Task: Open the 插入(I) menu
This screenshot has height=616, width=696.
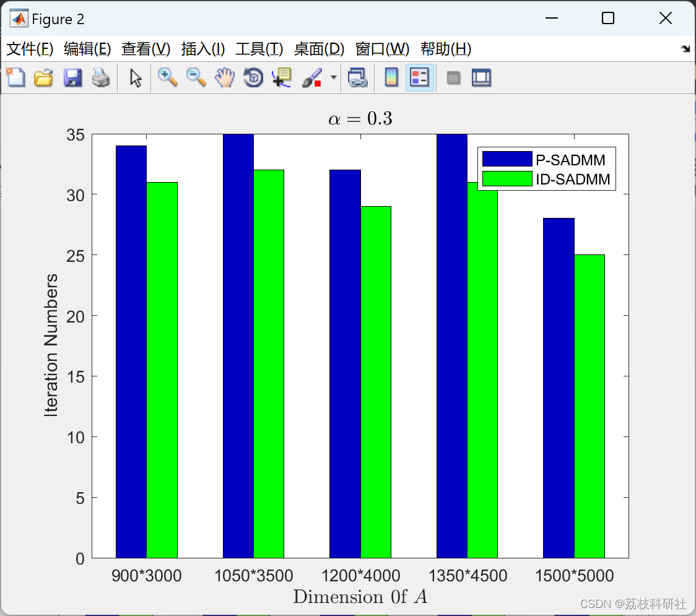Action: pos(203,49)
